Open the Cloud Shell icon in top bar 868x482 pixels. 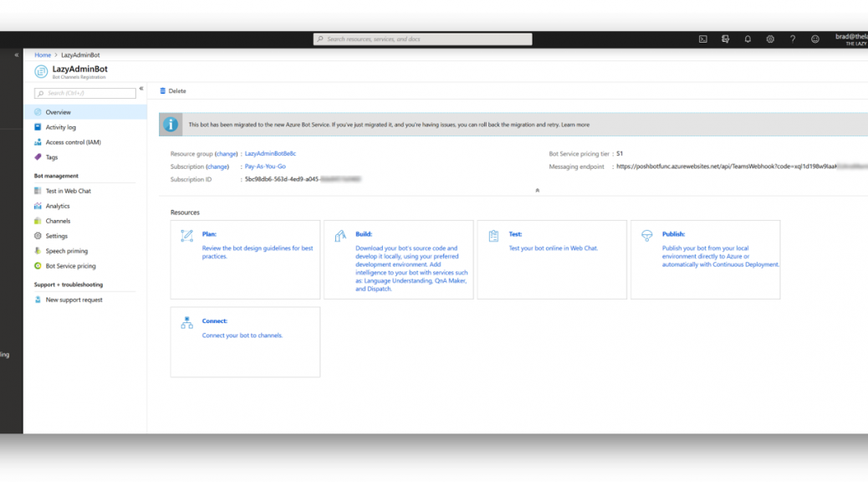702,39
